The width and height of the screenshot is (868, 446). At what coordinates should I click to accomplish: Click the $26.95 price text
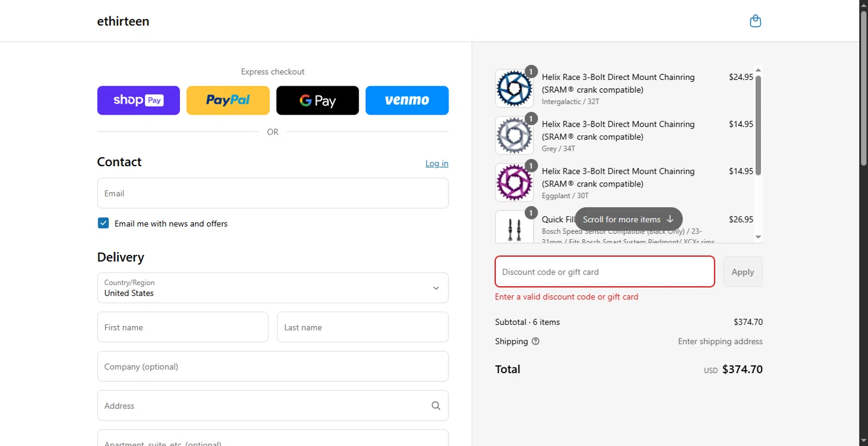point(741,220)
